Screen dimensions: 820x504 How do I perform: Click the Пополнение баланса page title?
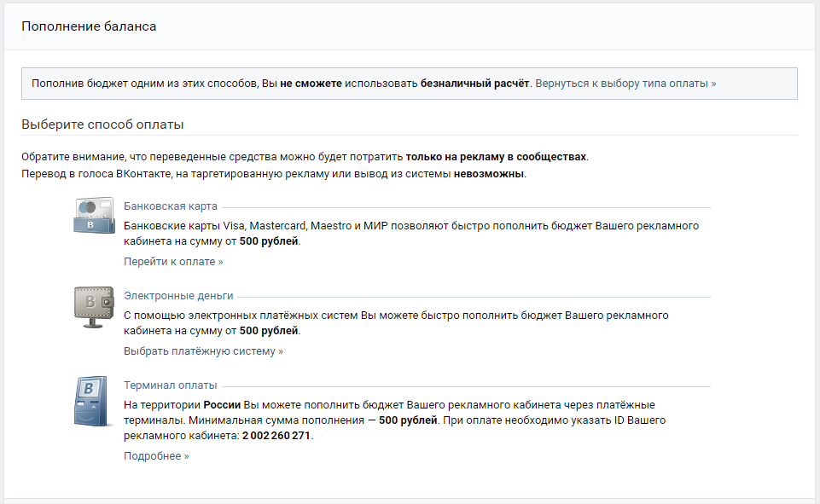pyautogui.click(x=89, y=26)
